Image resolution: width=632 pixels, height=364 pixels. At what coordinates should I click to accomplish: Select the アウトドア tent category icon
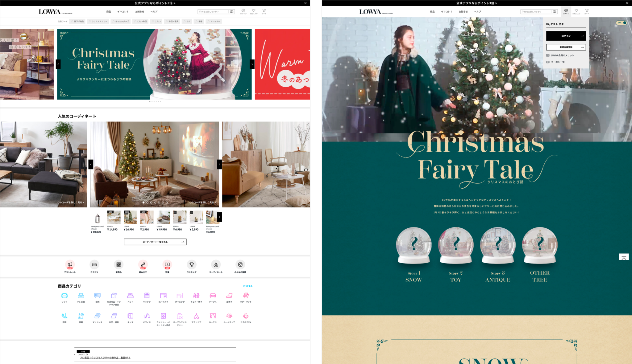point(196,316)
